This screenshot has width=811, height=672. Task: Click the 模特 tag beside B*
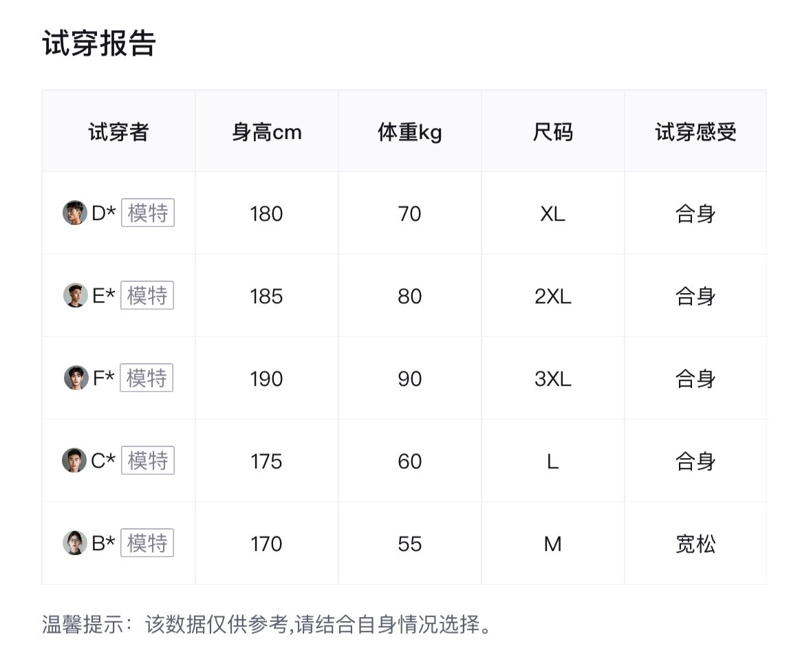147,543
